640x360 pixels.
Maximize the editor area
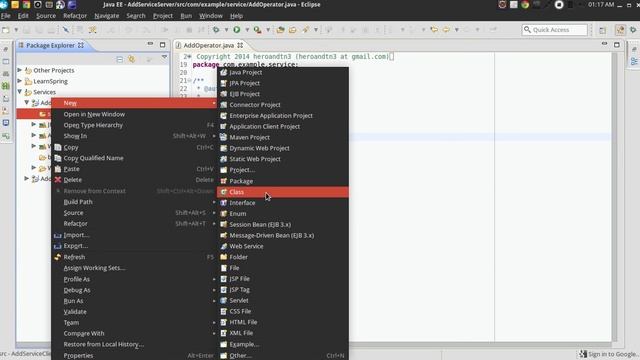617,44
